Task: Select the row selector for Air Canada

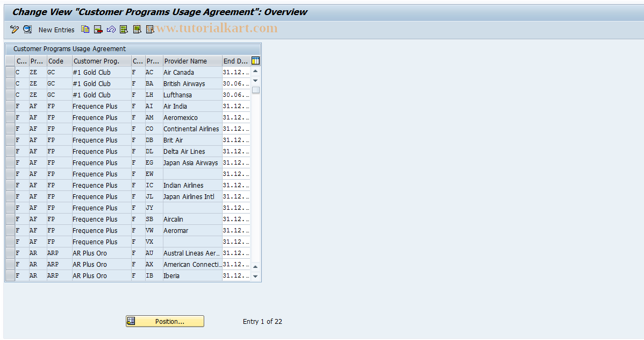Action: 10,72
